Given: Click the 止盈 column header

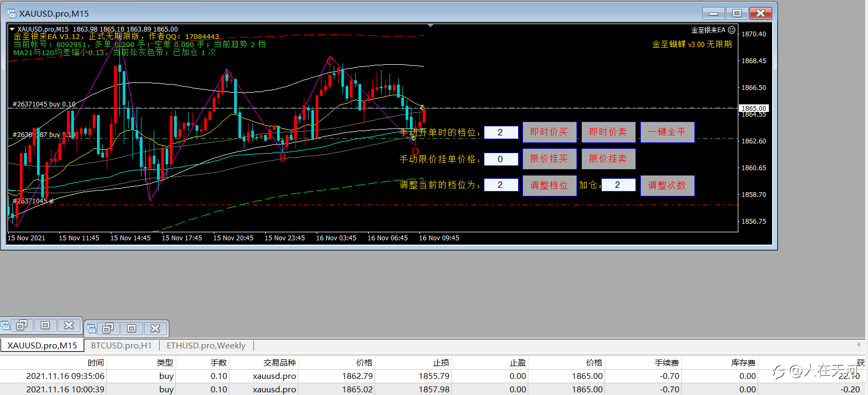Looking at the screenshot, I should tap(490, 363).
